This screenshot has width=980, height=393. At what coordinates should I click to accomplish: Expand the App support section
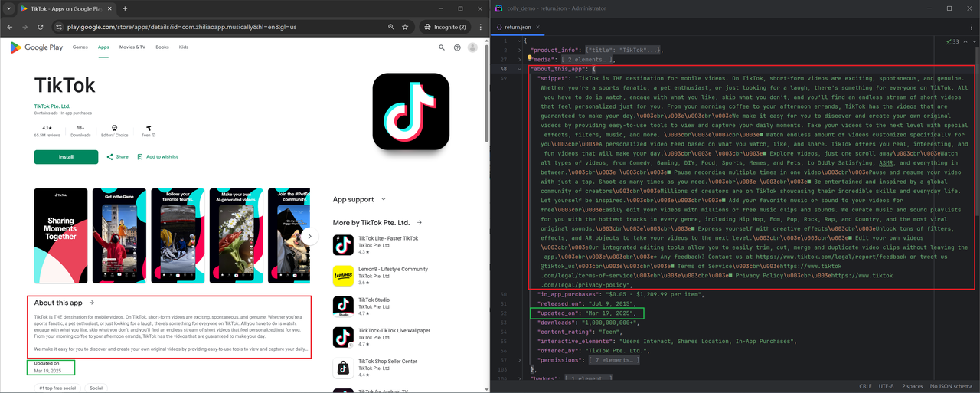click(x=360, y=199)
